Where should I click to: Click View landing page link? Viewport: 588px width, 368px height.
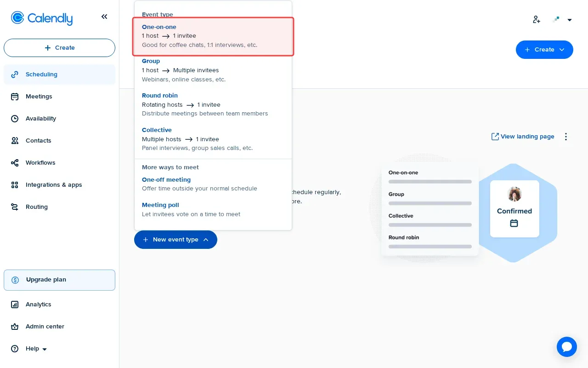(x=523, y=137)
